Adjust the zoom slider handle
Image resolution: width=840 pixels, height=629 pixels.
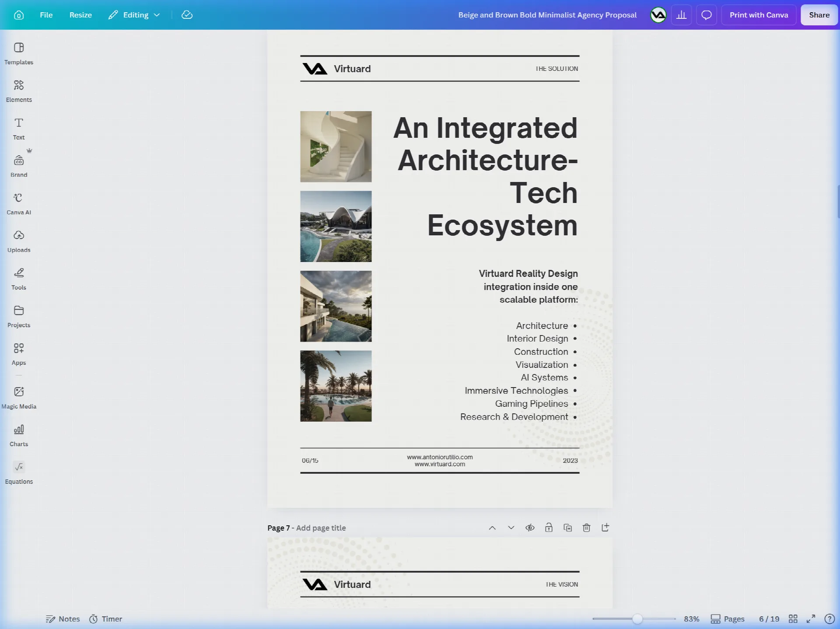pyautogui.click(x=637, y=619)
